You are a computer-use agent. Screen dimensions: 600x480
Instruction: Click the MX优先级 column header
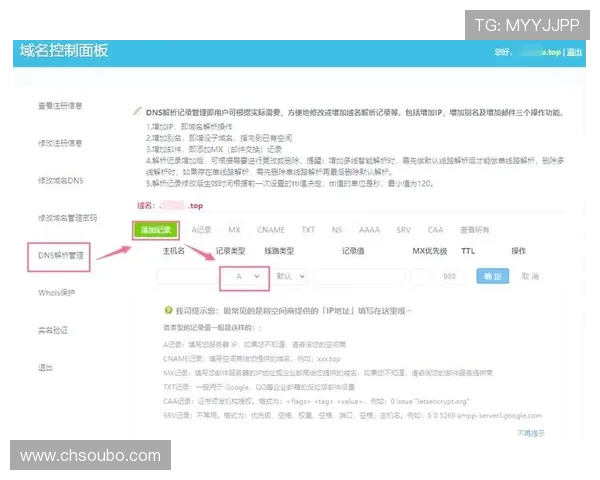pos(430,251)
